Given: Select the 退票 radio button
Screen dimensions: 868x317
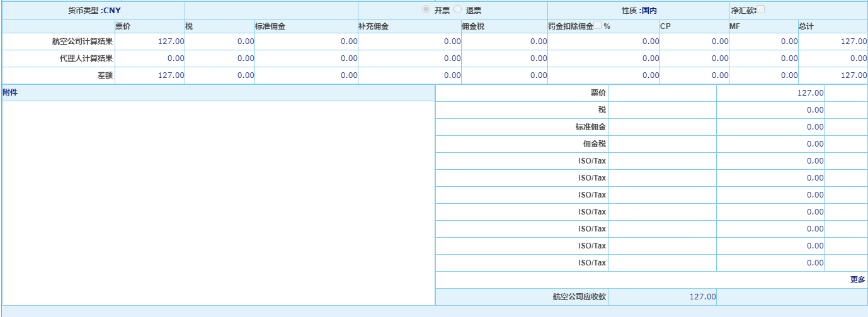Looking at the screenshot, I should click(x=458, y=10).
